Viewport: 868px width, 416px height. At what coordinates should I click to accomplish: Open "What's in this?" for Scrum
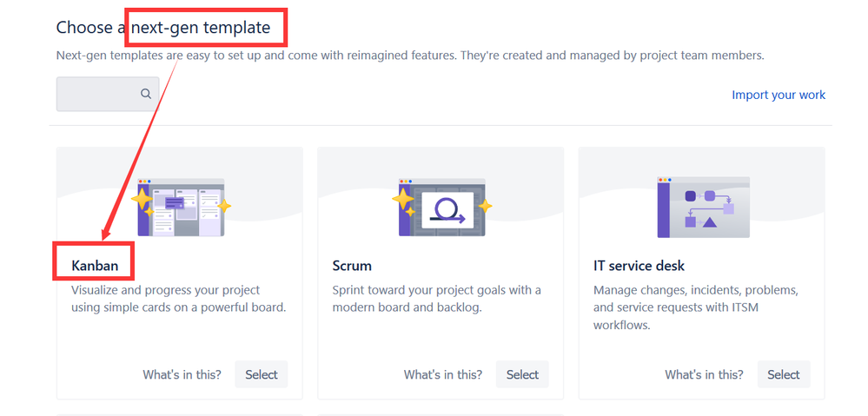[443, 374]
